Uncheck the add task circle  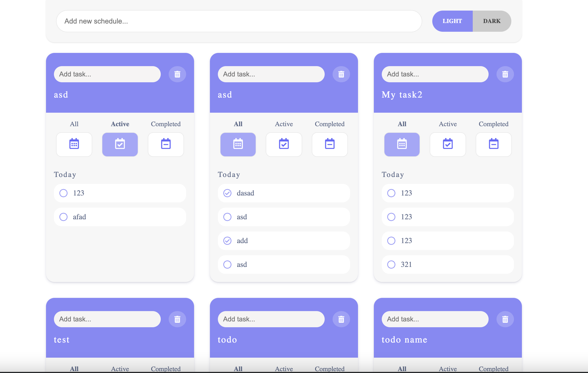pyautogui.click(x=227, y=241)
